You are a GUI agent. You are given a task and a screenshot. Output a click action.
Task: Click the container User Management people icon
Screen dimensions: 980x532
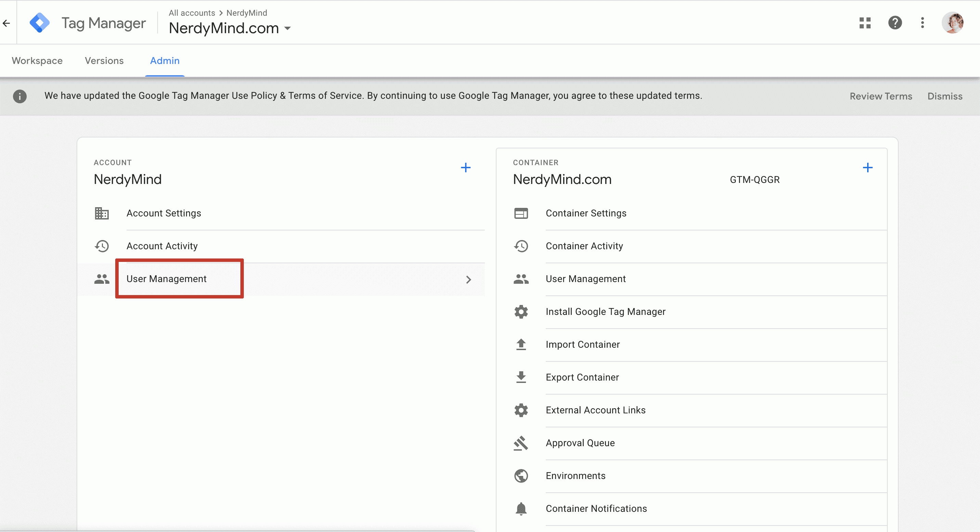click(x=521, y=279)
